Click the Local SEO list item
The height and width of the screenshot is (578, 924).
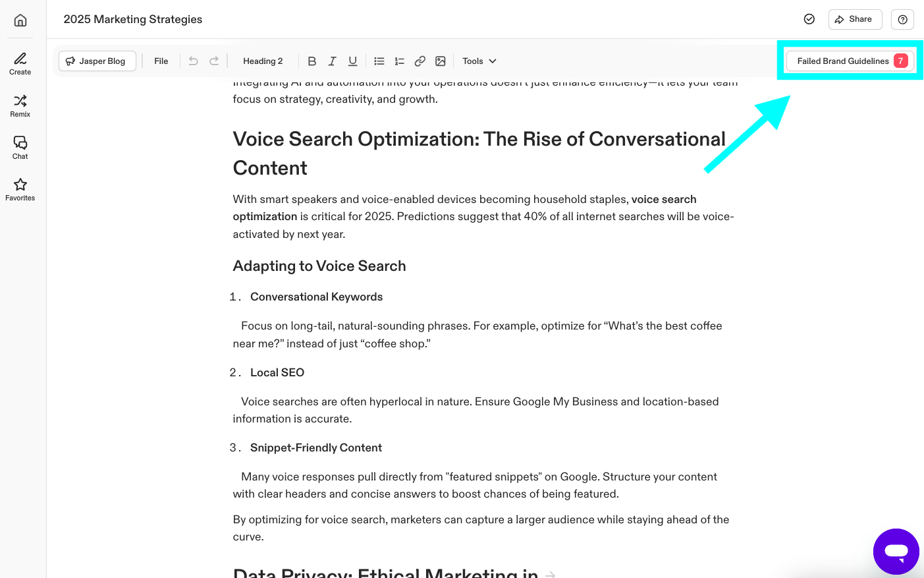click(277, 372)
